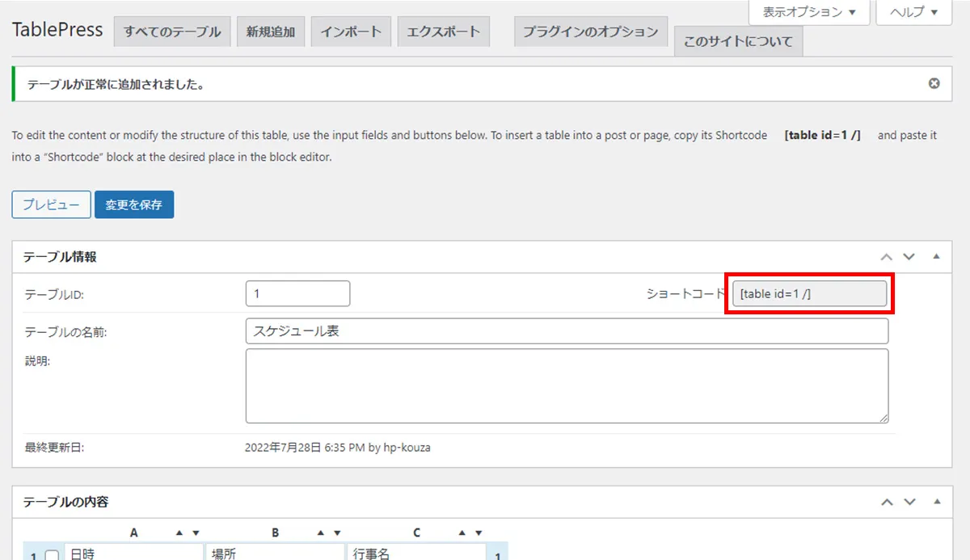This screenshot has width=970, height=560.
Task: Check the row 1 selection checkbox
Action: [52, 555]
